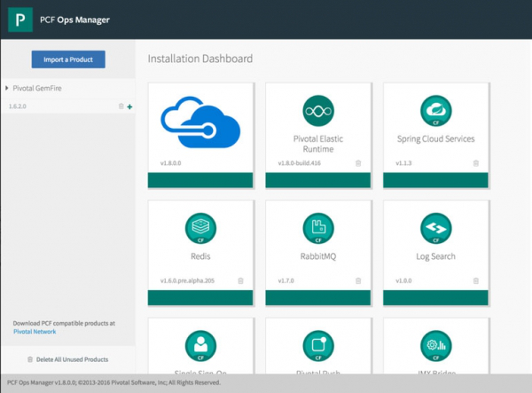The image size is (532, 393).
Task: Open Pivotal Elastic Runtime icon
Action: [318, 111]
